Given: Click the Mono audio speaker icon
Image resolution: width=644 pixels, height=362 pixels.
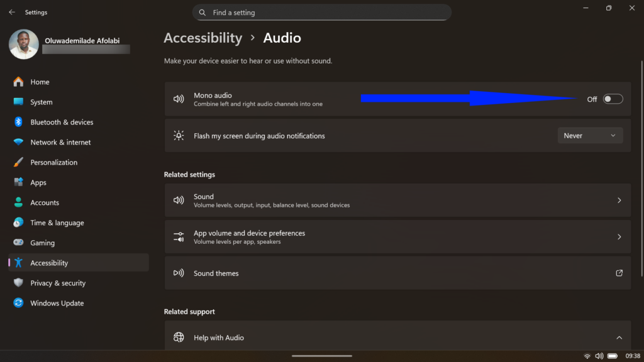Looking at the screenshot, I should click(179, 99).
